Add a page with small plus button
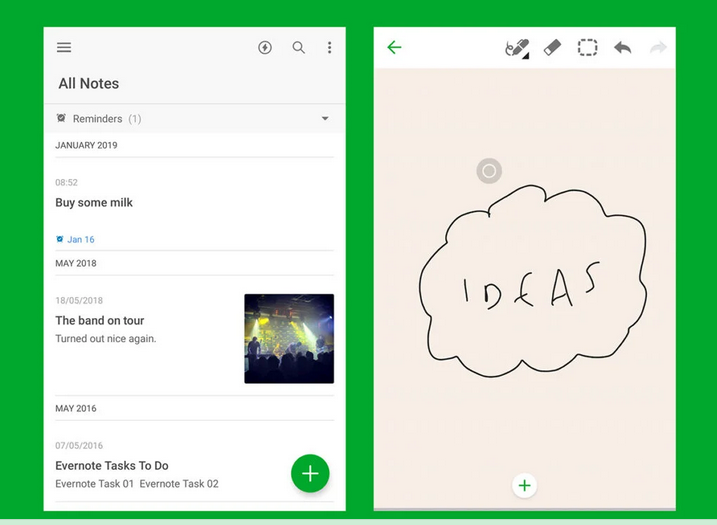The height and width of the screenshot is (525, 717). pos(524,485)
